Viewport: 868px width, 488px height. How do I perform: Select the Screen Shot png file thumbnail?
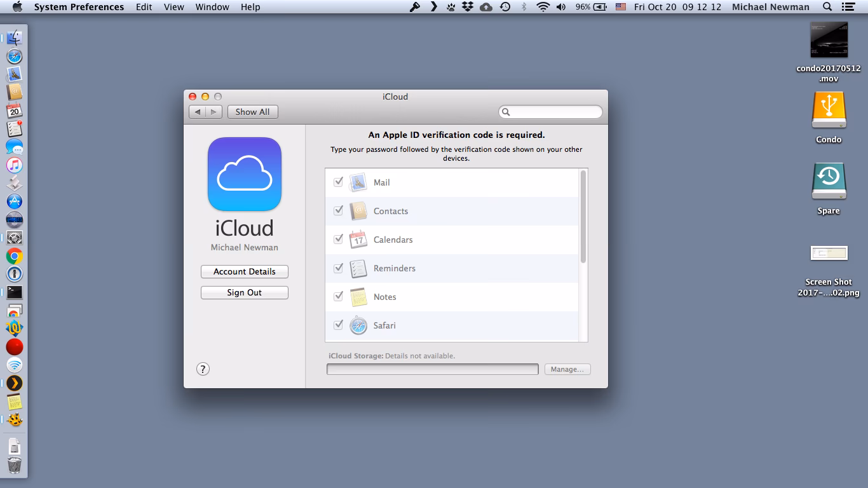click(829, 253)
